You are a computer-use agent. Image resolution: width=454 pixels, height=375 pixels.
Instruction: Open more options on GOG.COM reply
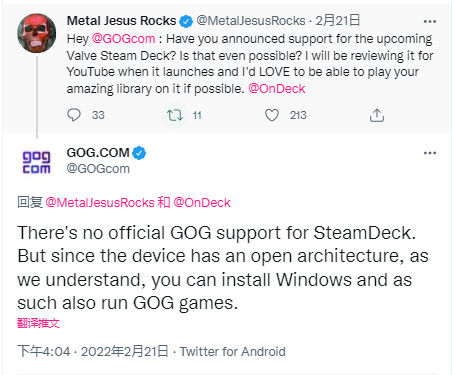430,153
